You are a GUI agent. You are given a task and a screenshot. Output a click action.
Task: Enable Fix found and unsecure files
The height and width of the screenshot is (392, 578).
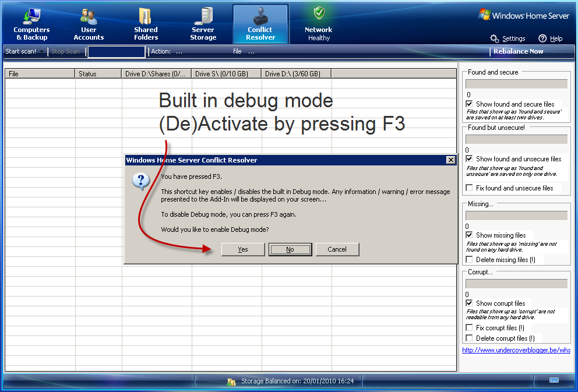[x=469, y=188]
